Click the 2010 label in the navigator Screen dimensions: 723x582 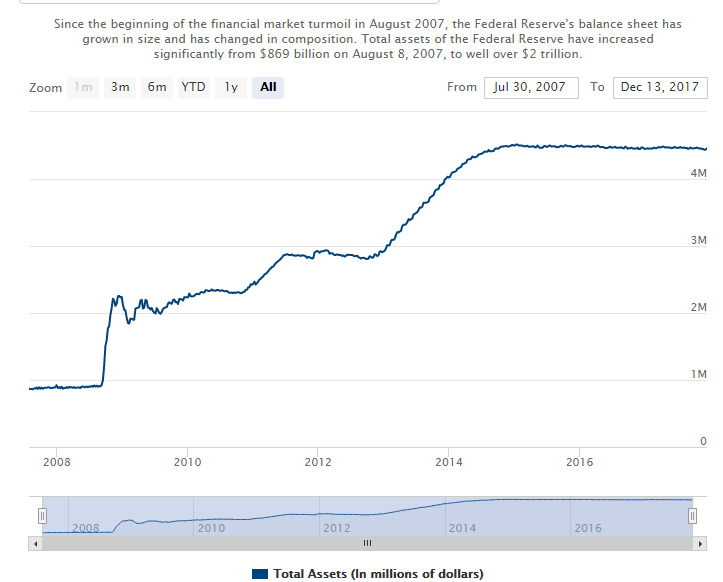pyautogui.click(x=211, y=527)
